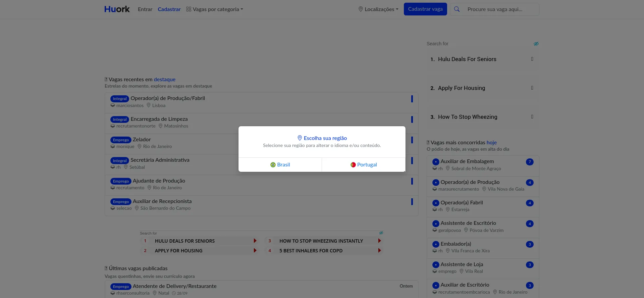Open the Cadastrar sign-up link
Image resolution: width=644 pixels, height=298 pixels.
pos(169,9)
